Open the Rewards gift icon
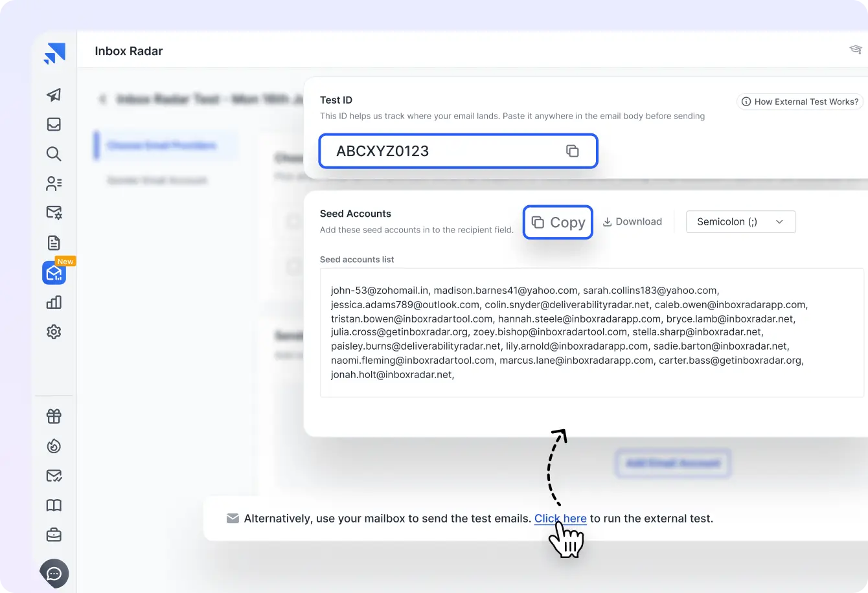This screenshot has height=593, width=868. (54, 416)
